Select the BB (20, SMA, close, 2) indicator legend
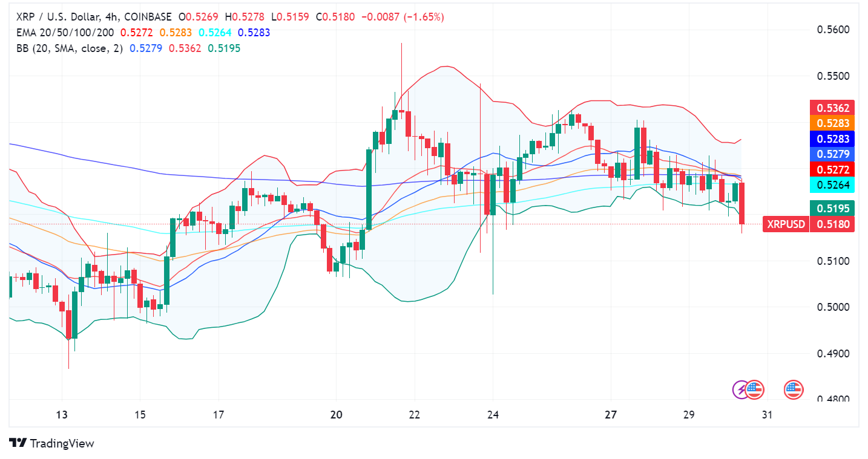The image size is (868, 459). tap(70, 48)
